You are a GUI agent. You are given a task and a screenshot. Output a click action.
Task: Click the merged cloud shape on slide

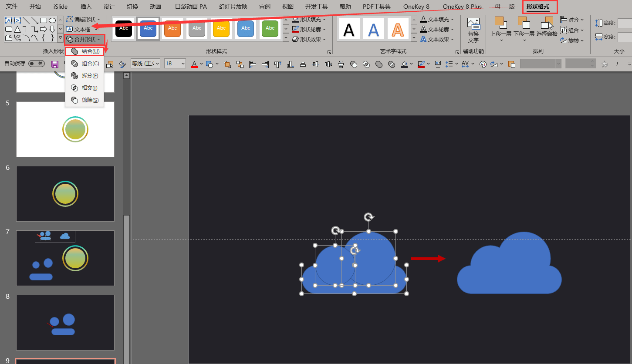click(x=509, y=263)
